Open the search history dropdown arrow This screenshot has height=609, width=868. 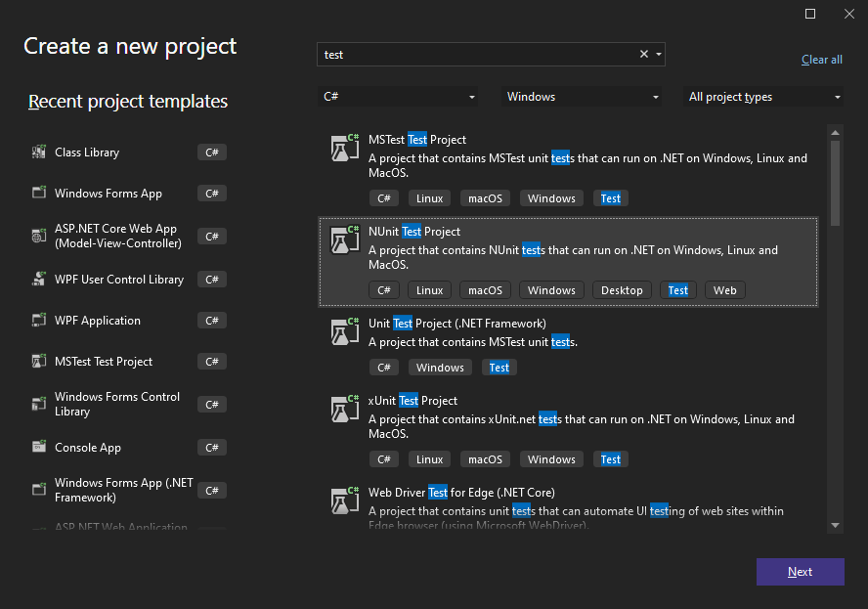coord(659,55)
